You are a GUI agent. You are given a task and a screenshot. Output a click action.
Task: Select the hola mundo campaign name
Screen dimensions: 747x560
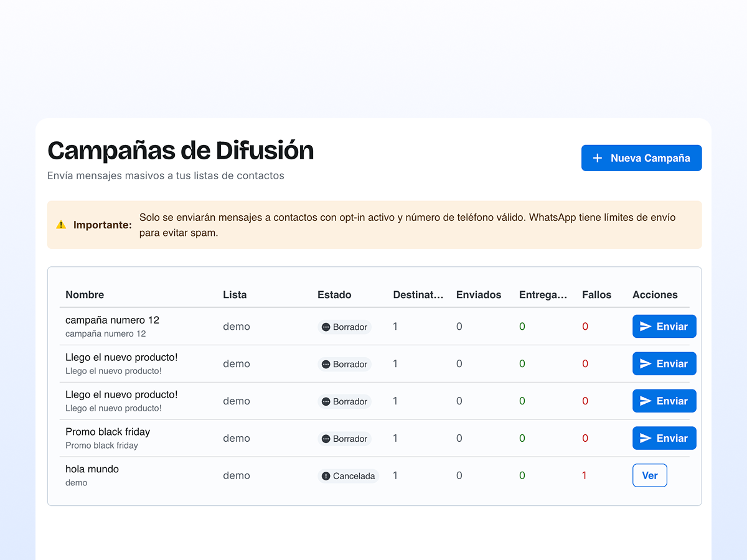pos(92,469)
